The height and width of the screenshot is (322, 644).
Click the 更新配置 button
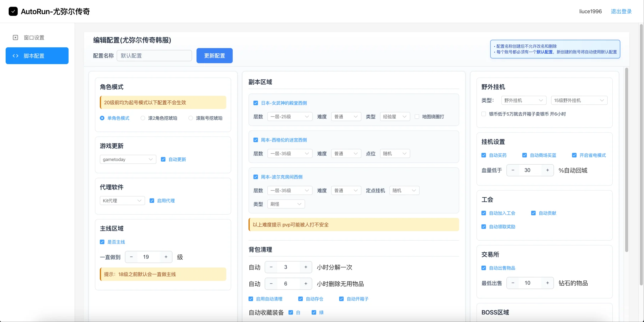(214, 56)
